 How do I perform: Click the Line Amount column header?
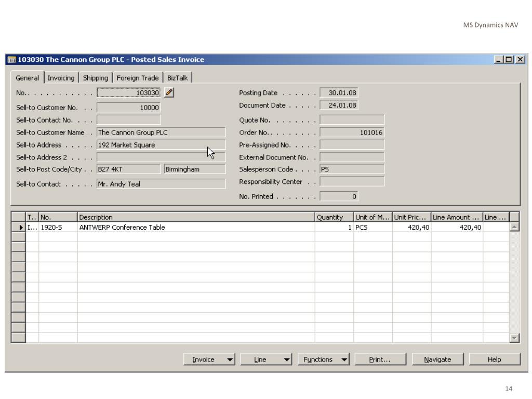tap(457, 217)
